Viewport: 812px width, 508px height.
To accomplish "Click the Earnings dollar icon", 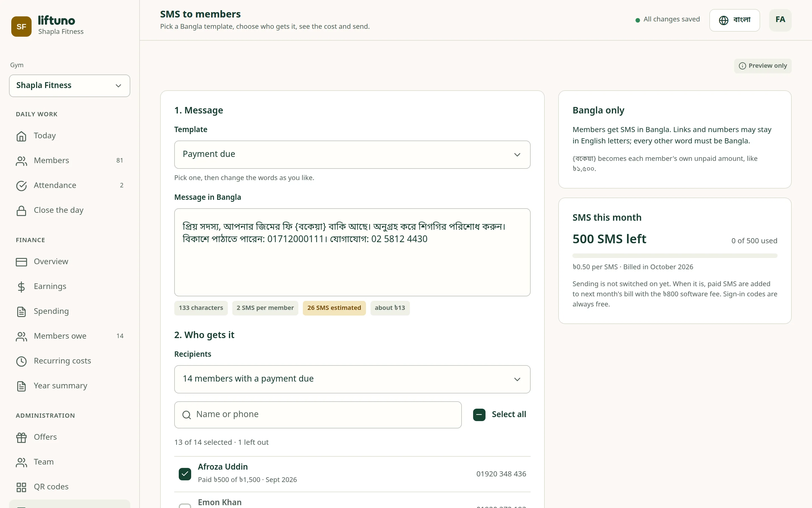I will pos(21,287).
